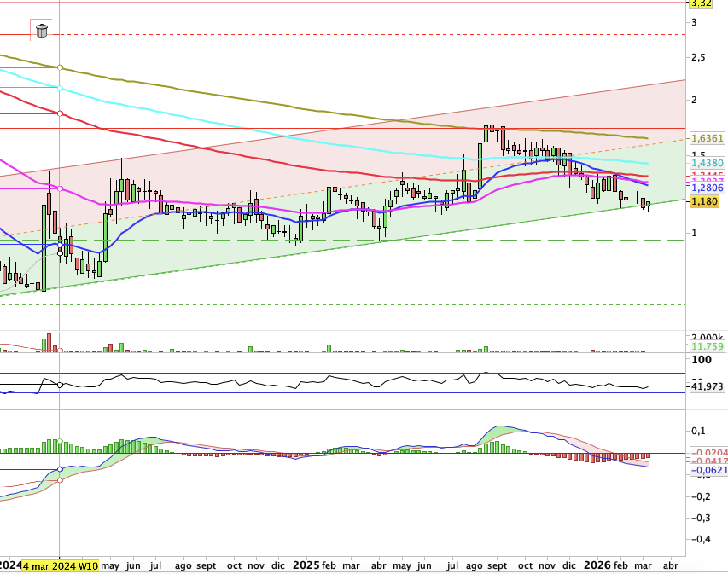This screenshot has width=728, height=574.
Task: Click the 2025 year label on time axis
Action: point(306,565)
